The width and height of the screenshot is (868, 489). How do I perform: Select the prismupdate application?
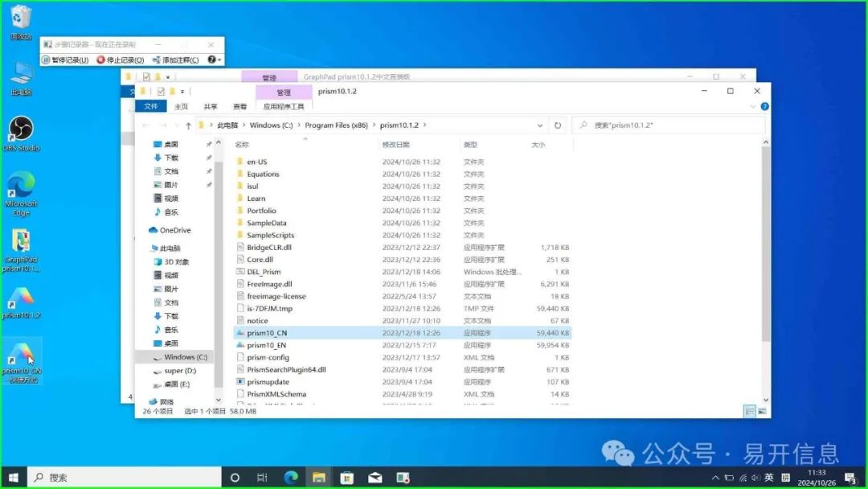268,381
